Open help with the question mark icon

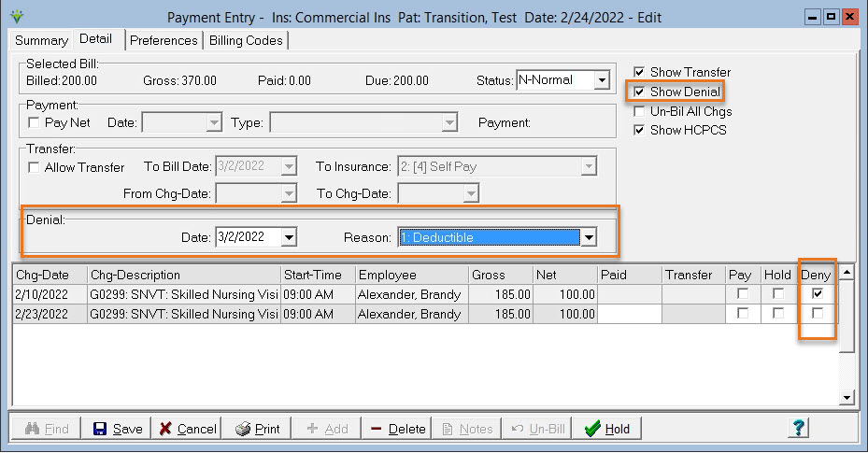pyautogui.click(x=798, y=428)
